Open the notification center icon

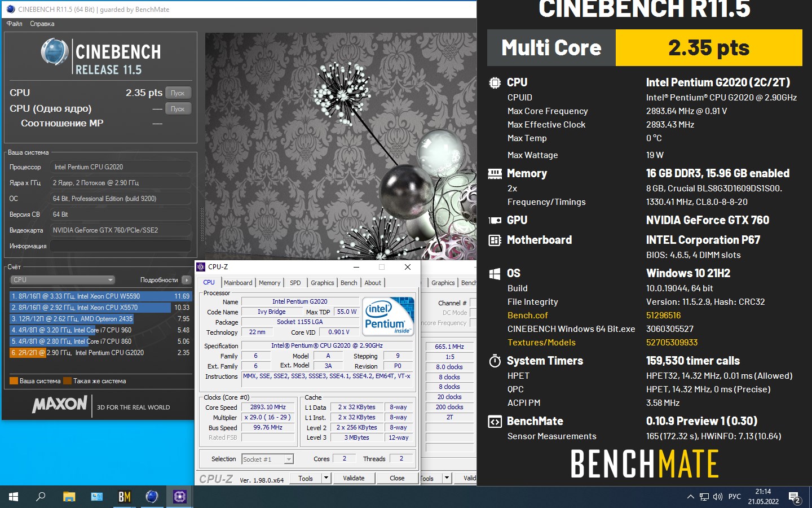coord(795,497)
